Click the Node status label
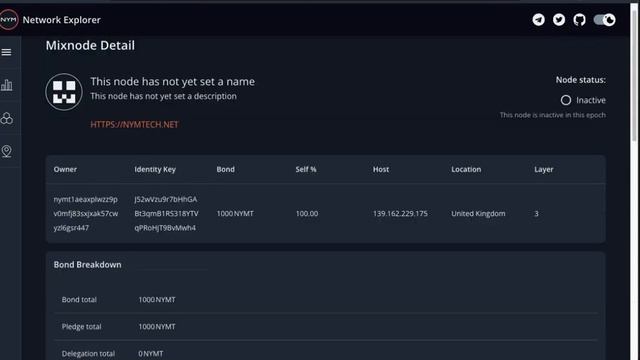Image resolution: width=640 pixels, height=360 pixels. [x=580, y=80]
